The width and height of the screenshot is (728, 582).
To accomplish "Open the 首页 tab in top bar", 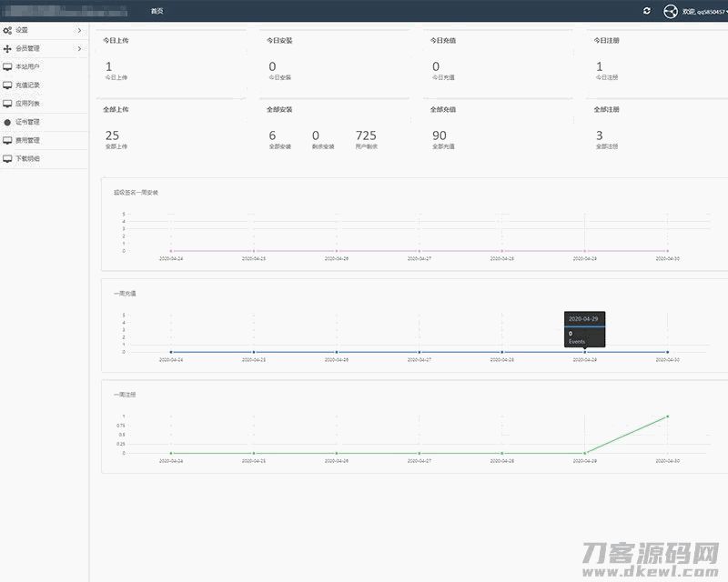I will coord(157,11).
